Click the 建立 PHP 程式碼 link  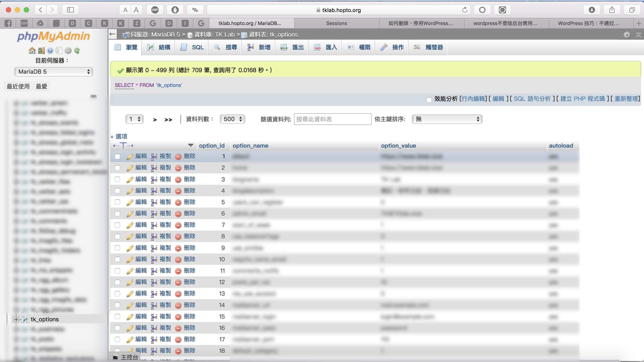583,99
